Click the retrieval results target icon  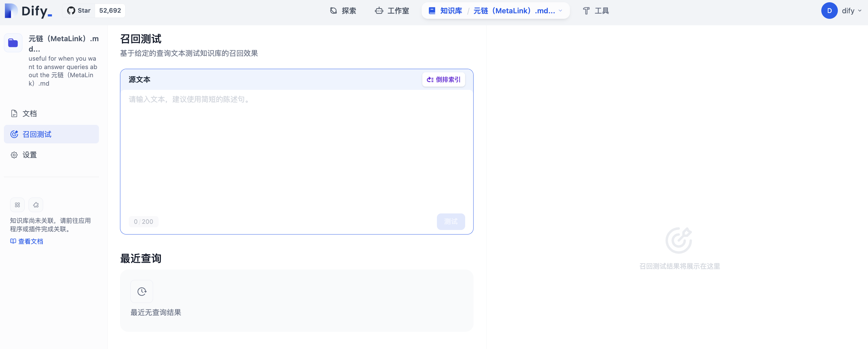click(679, 240)
